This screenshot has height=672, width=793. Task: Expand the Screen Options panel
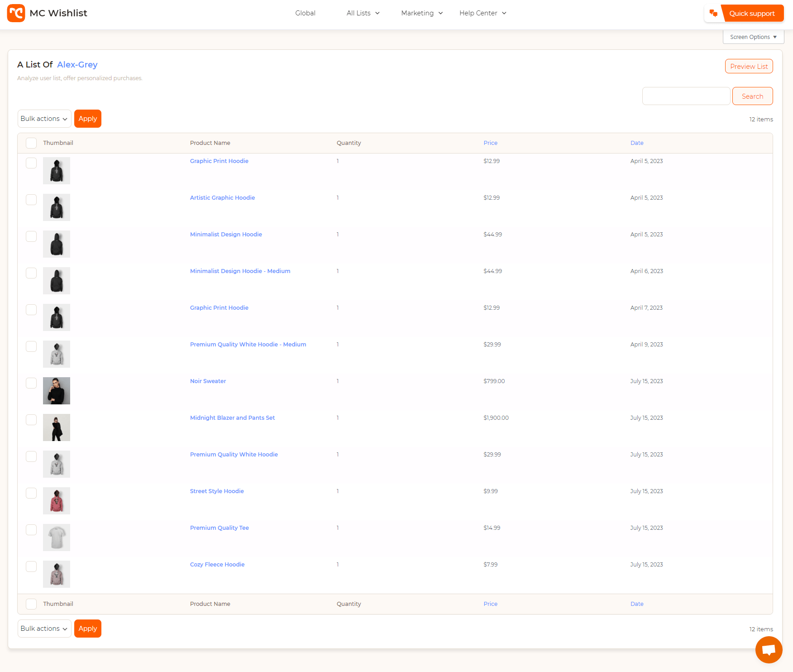click(x=753, y=37)
